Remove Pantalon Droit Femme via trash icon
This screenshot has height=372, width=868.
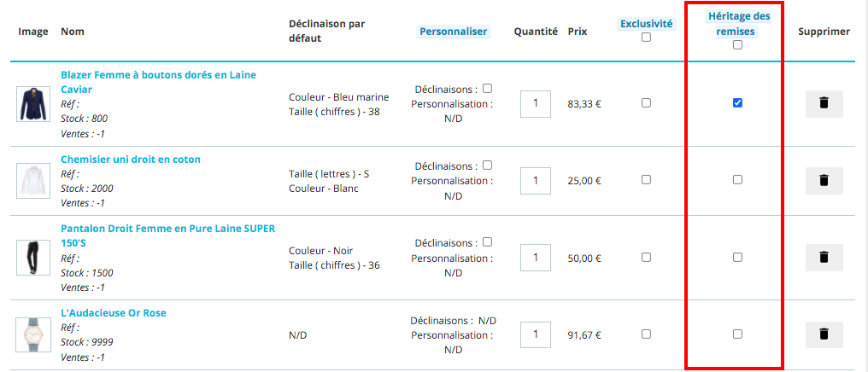[x=824, y=257]
